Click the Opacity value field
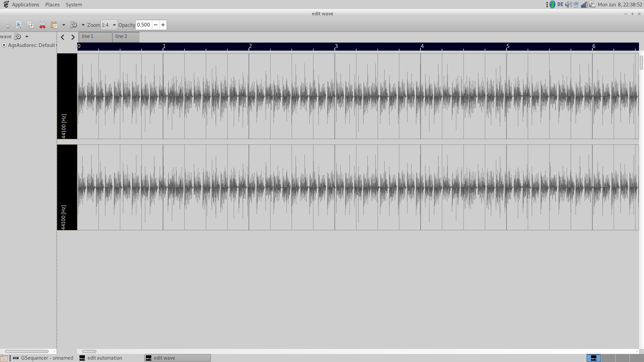This screenshot has width=644, height=362. (144, 25)
